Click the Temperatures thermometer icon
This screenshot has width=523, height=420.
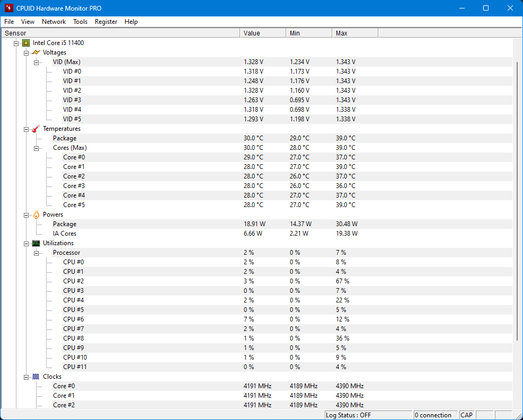[x=36, y=129]
